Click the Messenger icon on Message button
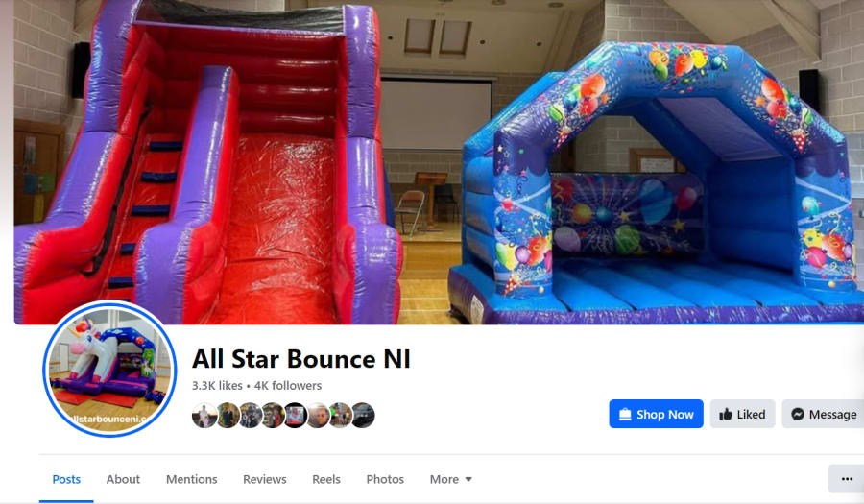The image size is (864, 504). [798, 414]
